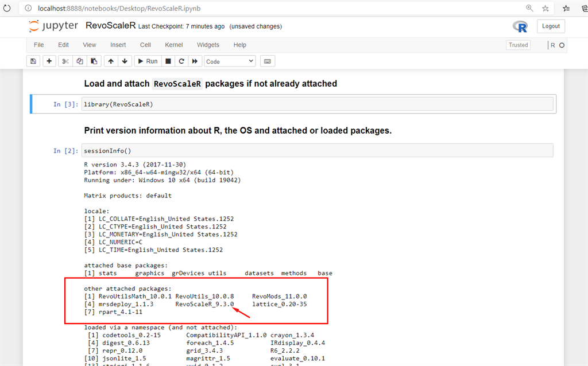The height and width of the screenshot is (366, 588).
Task: Open the Widgets menu
Action: [208, 45]
